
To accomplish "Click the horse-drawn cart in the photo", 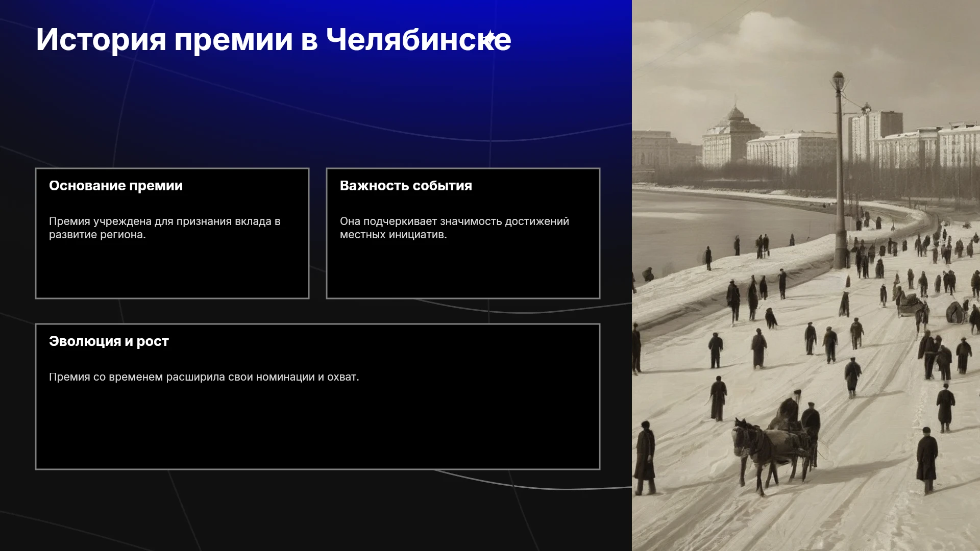I will [x=773, y=444].
